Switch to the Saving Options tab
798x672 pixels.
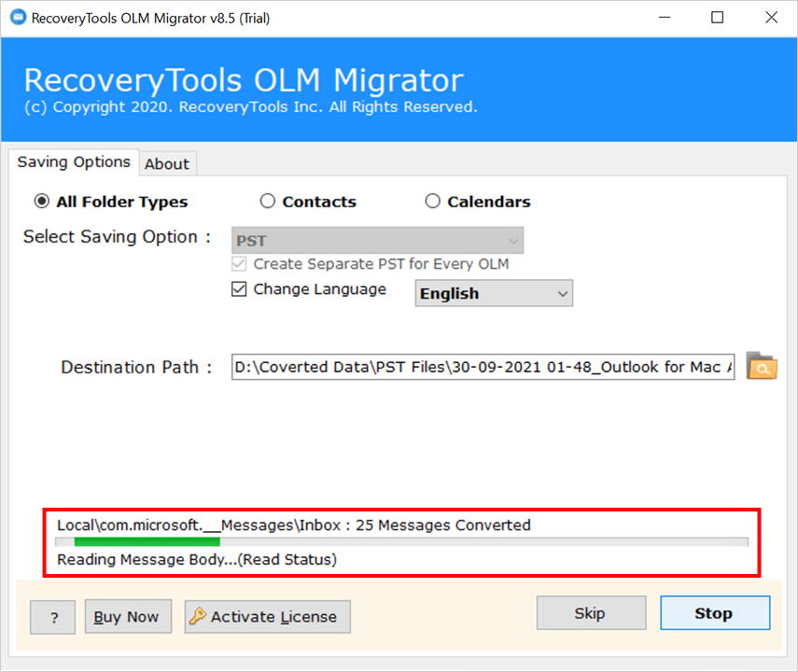pos(74,161)
